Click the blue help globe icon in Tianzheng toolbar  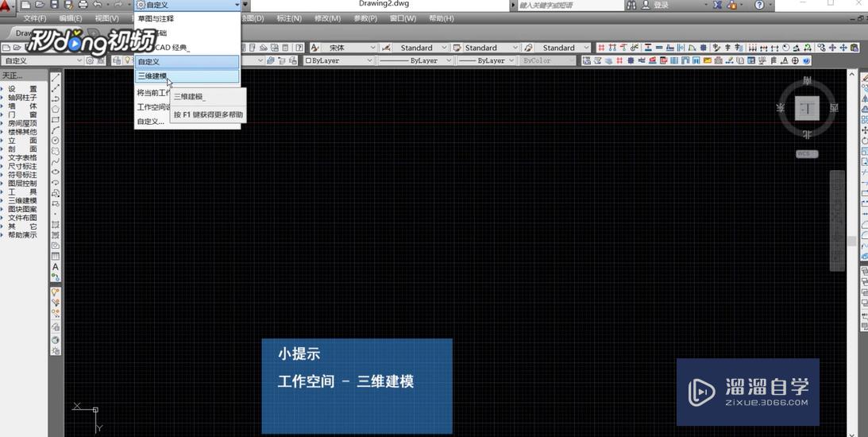coord(807,60)
